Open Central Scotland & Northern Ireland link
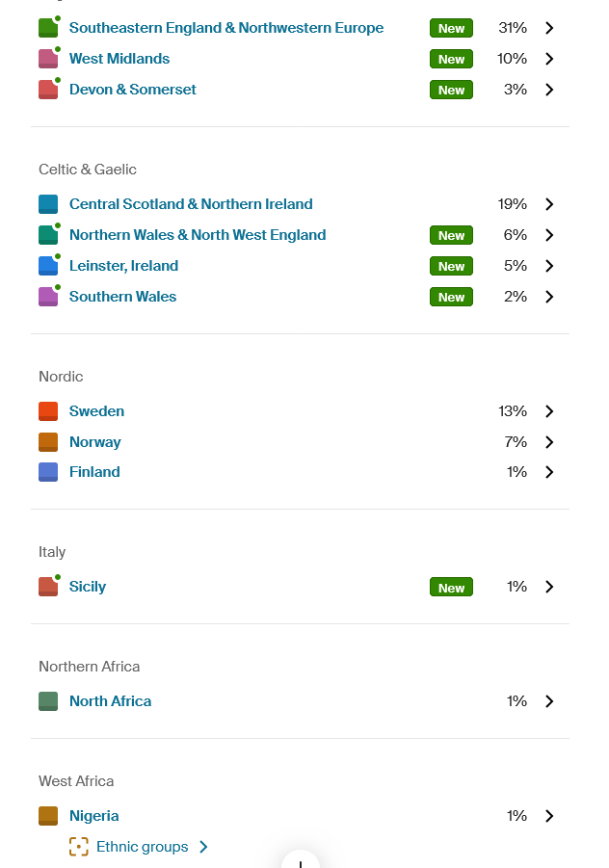The width and height of the screenshot is (609, 868). point(191,204)
